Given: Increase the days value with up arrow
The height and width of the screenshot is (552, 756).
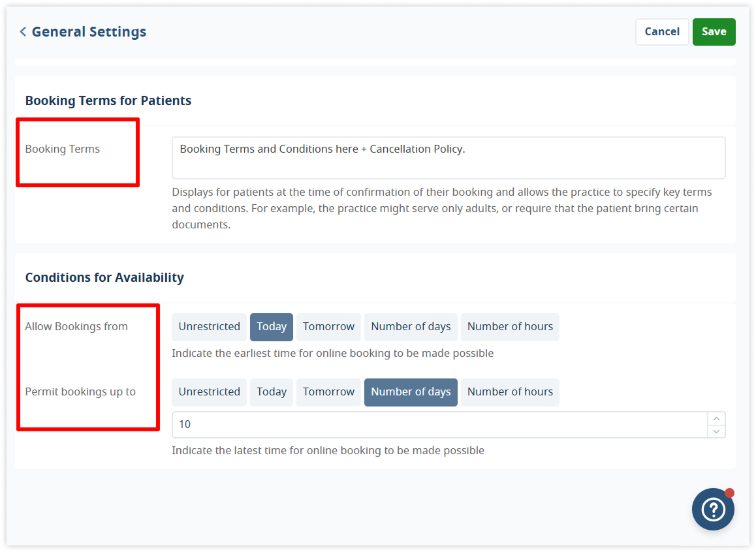Looking at the screenshot, I should (x=716, y=419).
